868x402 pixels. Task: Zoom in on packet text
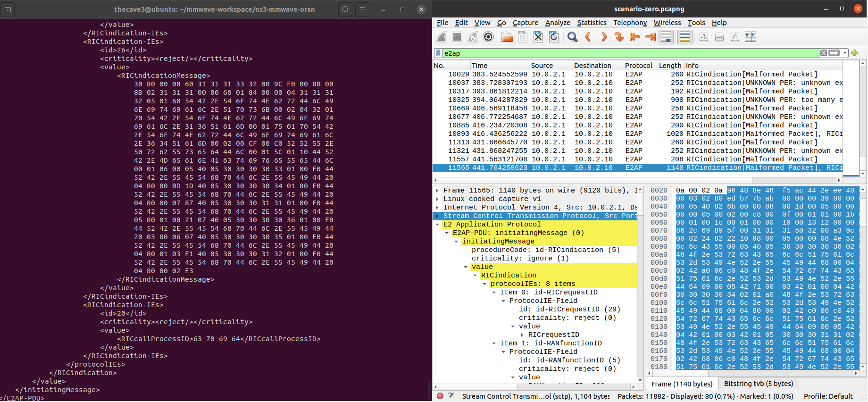(x=703, y=37)
